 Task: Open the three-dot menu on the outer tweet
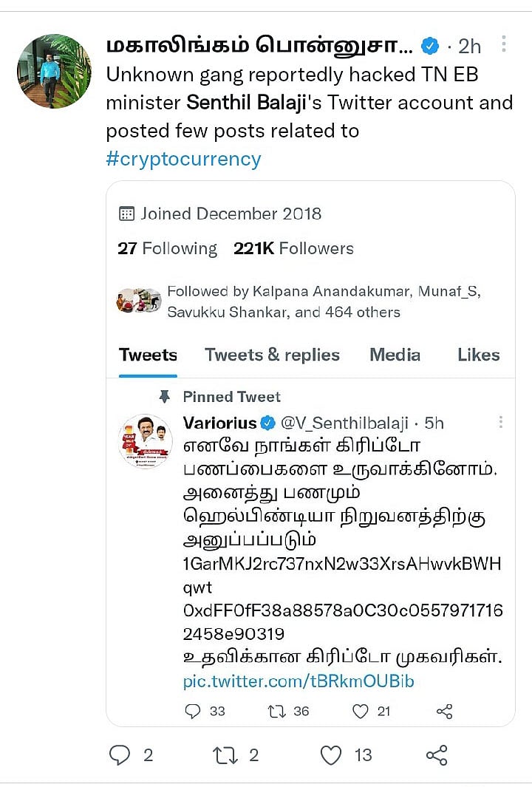coord(503,44)
